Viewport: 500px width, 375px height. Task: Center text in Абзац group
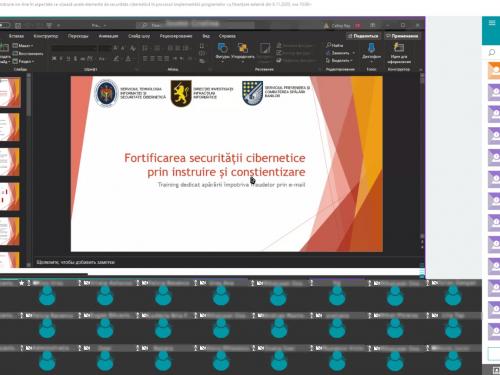point(153,59)
